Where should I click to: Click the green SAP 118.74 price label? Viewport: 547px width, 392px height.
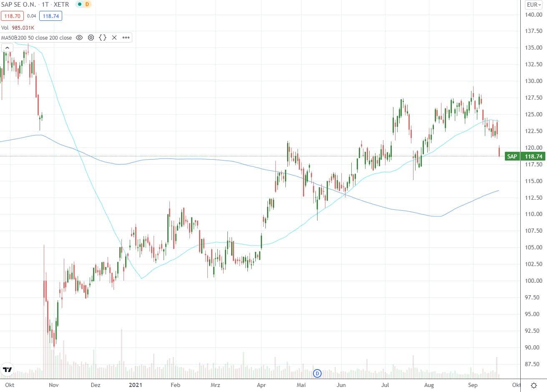(x=524, y=156)
